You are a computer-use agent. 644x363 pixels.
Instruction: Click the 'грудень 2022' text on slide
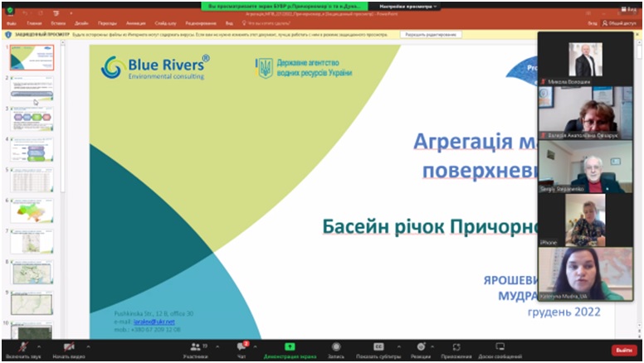click(x=563, y=312)
